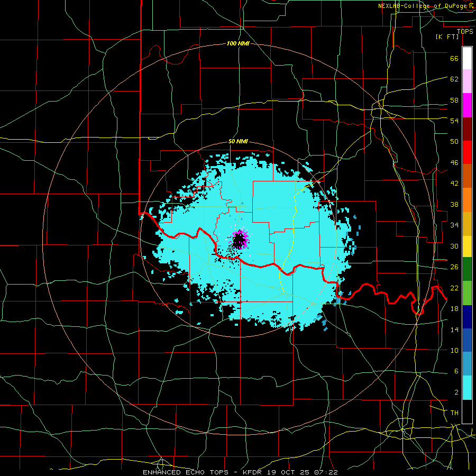
Task: Click the 50 legend value
Action: 454,142
